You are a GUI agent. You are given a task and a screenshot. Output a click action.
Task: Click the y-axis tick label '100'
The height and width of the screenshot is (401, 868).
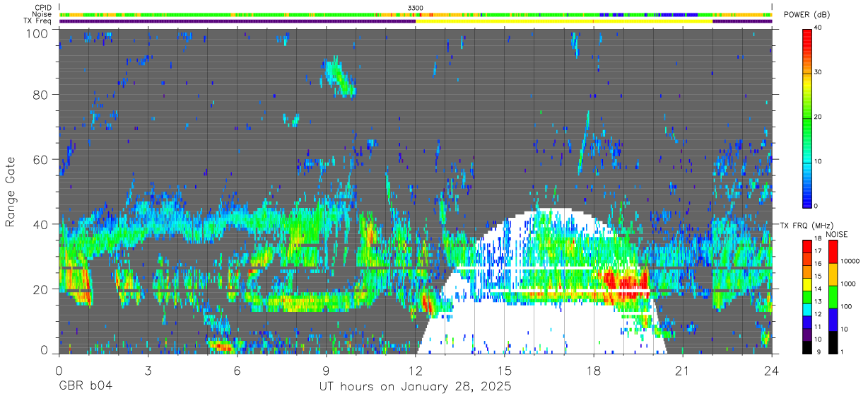pyautogui.click(x=37, y=33)
